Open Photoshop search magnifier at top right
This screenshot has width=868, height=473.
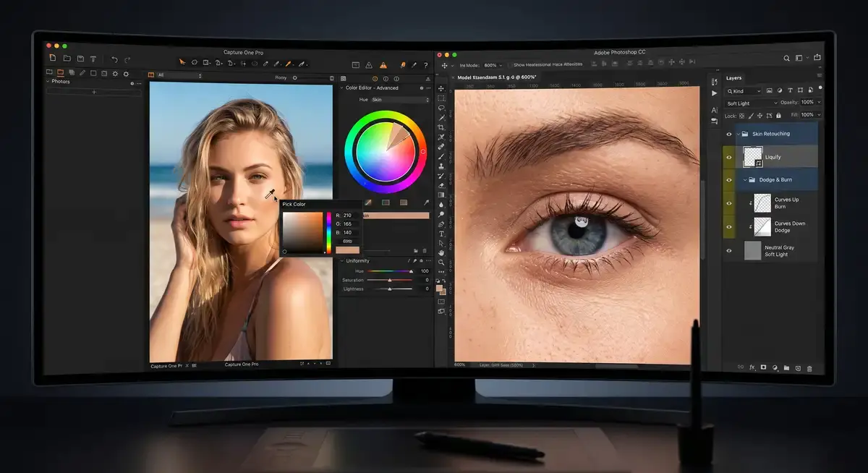click(787, 58)
